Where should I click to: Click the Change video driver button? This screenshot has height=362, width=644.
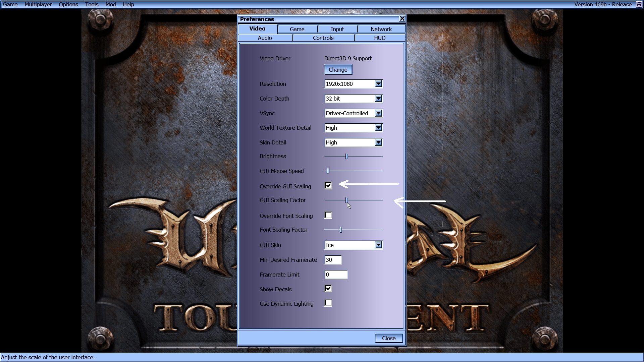[338, 69]
